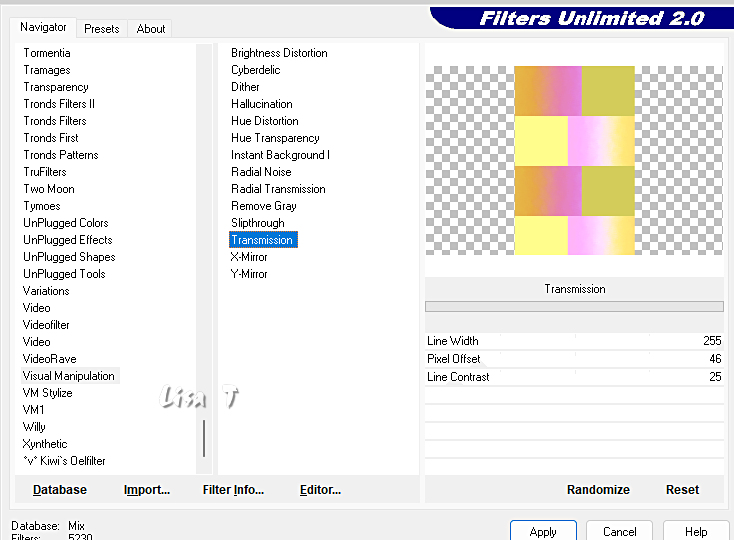Screen dimensions: 734x540
Task: Choose Y-Mirror filter
Action: (249, 274)
